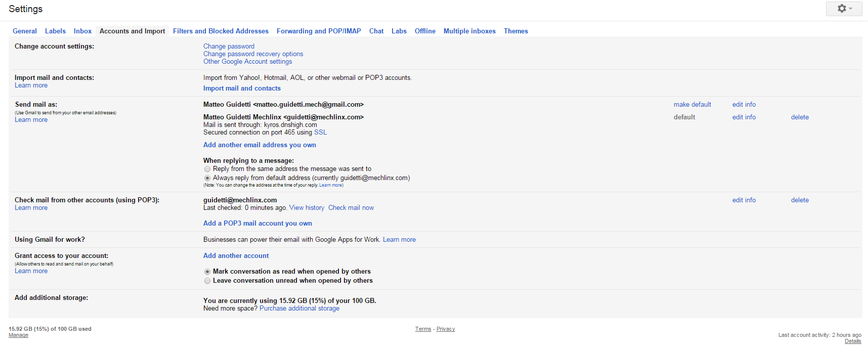This screenshot has width=868, height=349.
Task: Open the settings gear dropdown
Action: pos(844,9)
